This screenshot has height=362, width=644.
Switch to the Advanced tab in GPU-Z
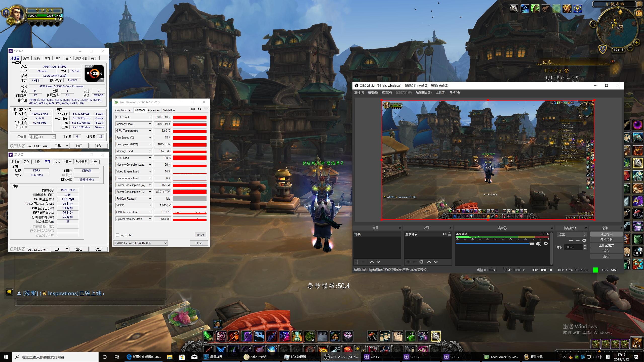(154, 110)
